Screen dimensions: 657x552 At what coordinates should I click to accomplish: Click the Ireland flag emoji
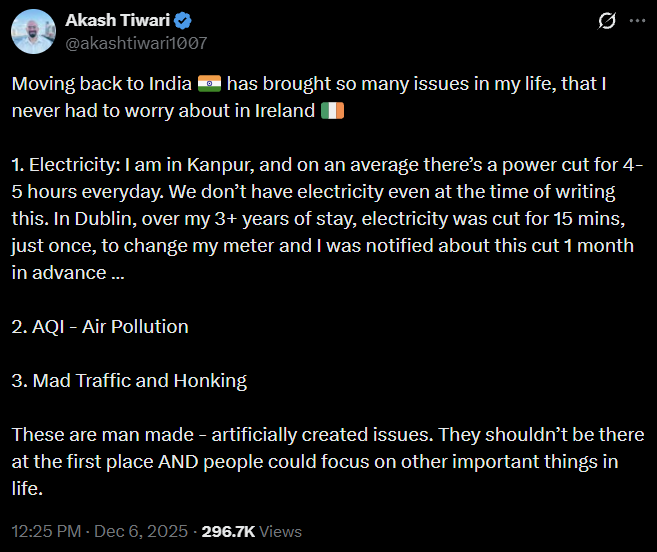pos(332,110)
